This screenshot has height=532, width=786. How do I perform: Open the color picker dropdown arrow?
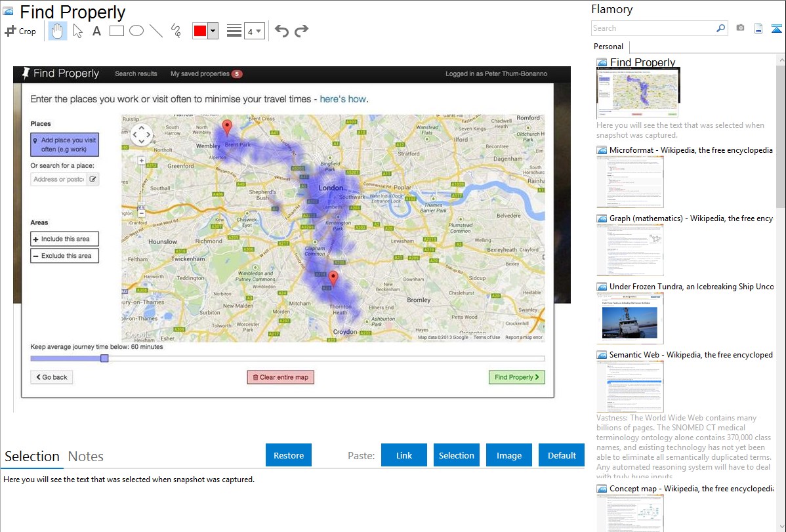[213, 31]
